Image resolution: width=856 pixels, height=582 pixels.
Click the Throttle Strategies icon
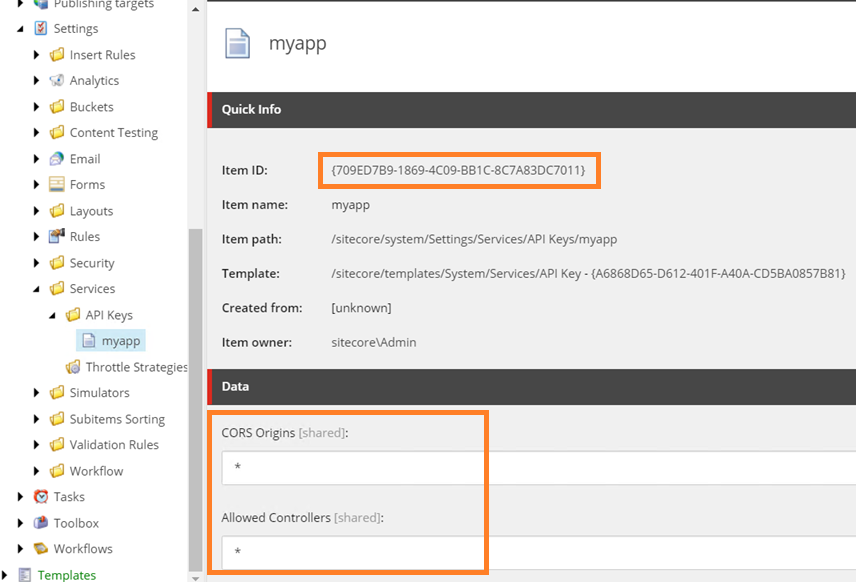tap(73, 367)
